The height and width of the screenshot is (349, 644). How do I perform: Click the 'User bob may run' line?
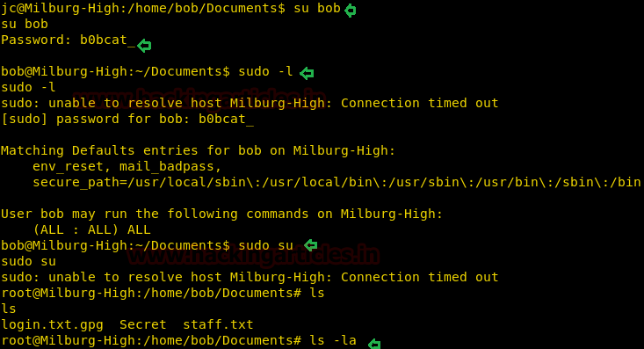click(221, 214)
